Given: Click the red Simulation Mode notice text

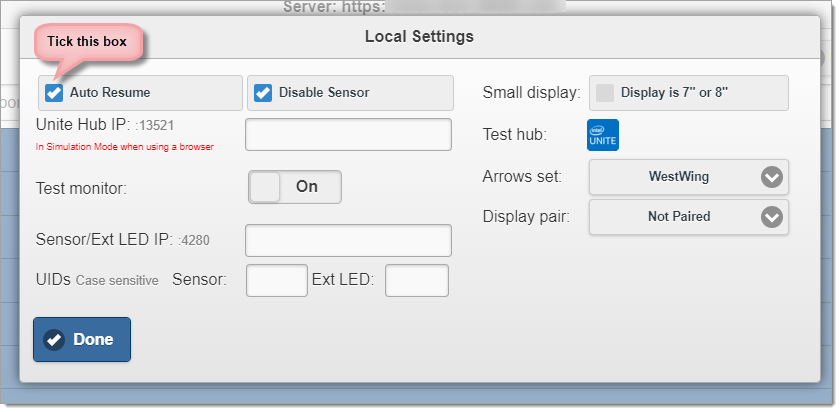Looking at the screenshot, I should 125,147.
